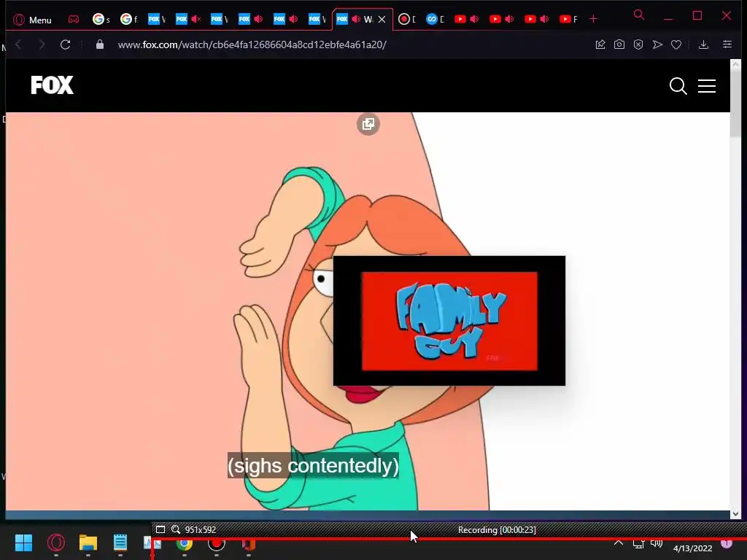Click the fox.com address bar URL
This screenshot has width=747, height=560.
252,44
